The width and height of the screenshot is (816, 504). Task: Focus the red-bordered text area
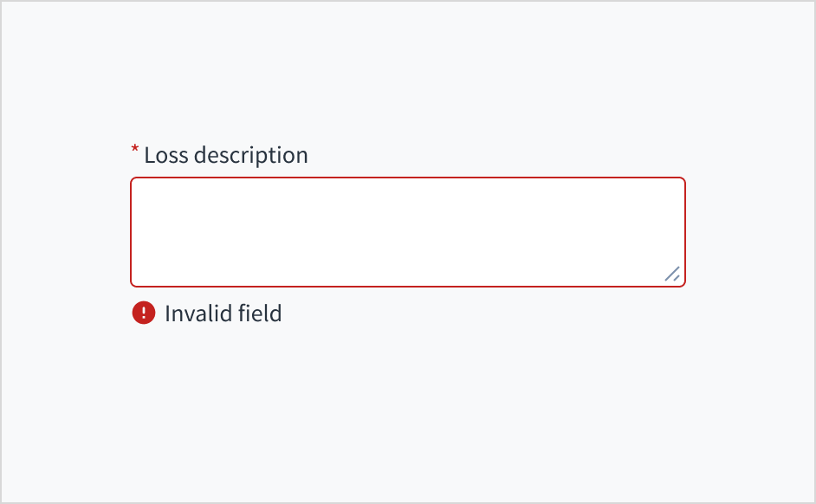coord(407,231)
